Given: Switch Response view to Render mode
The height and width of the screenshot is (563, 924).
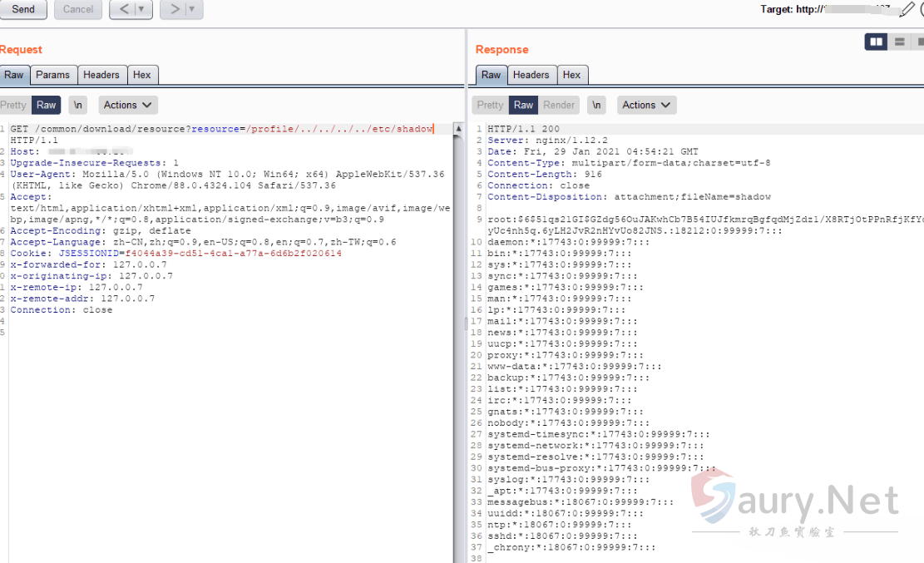Looking at the screenshot, I should (x=559, y=105).
